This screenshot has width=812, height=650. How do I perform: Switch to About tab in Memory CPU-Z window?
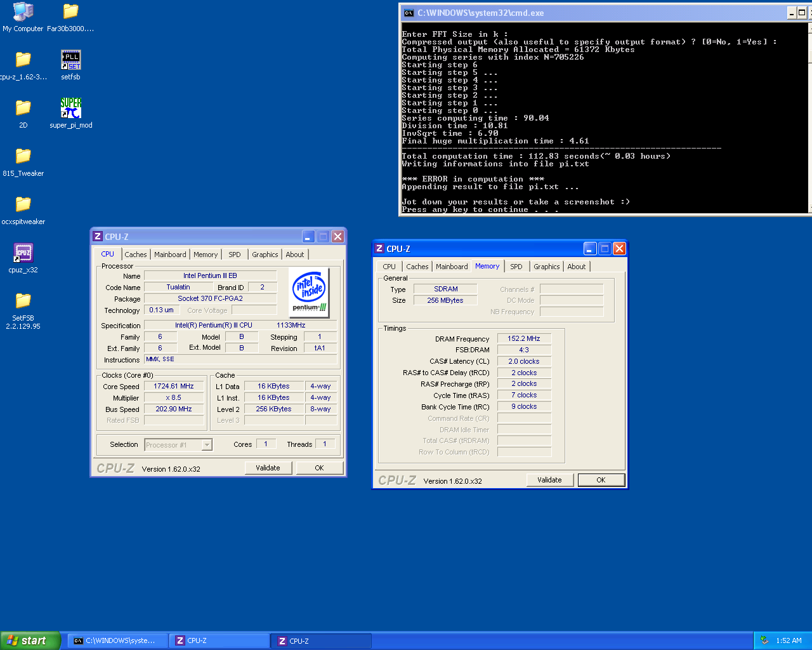(576, 267)
